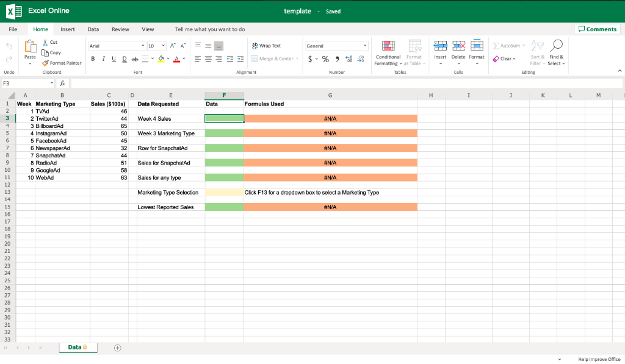
Task: Click the Select All corner triangle
Action: click(x=11, y=95)
